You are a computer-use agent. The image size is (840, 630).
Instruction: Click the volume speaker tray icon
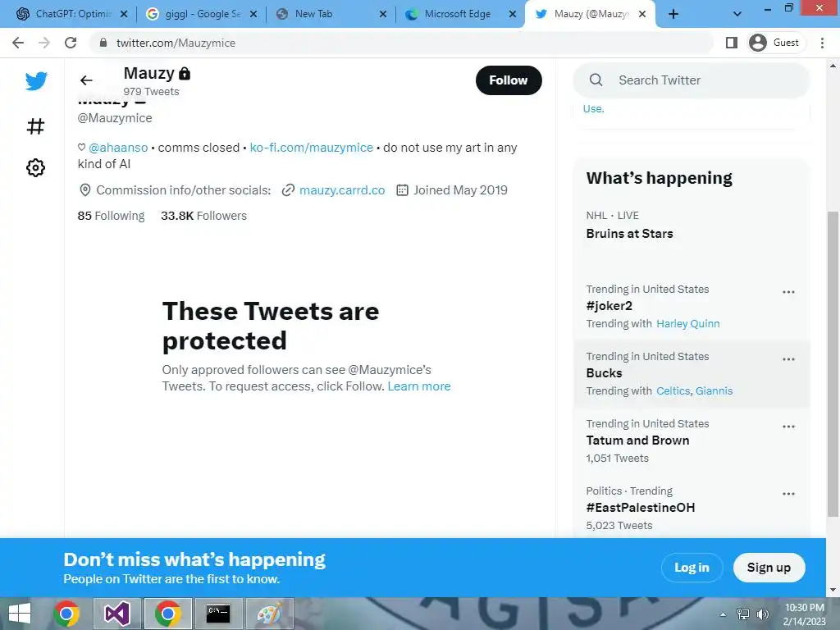coord(763,614)
